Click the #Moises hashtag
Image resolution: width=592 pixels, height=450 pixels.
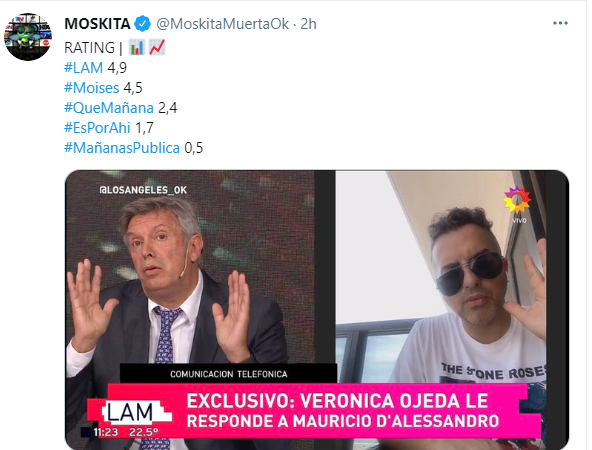pos(92,88)
